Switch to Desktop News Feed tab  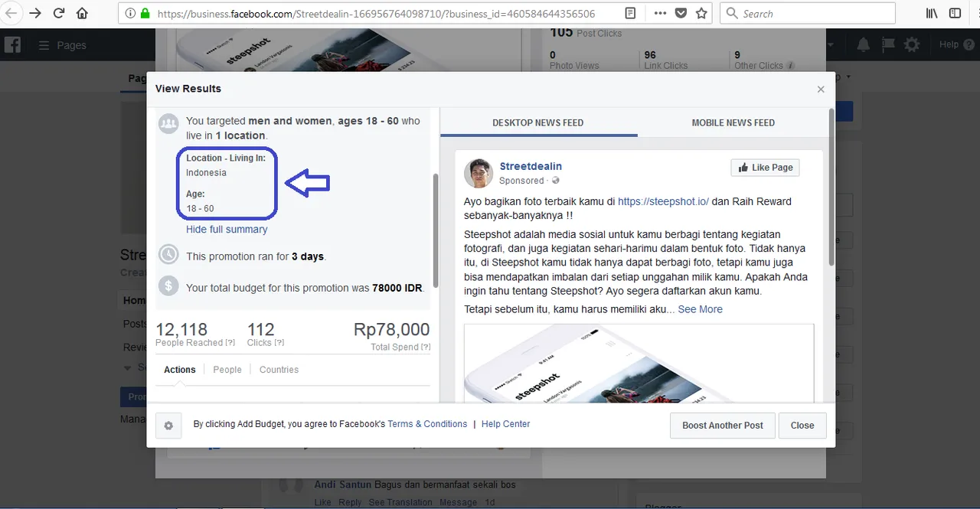point(538,122)
